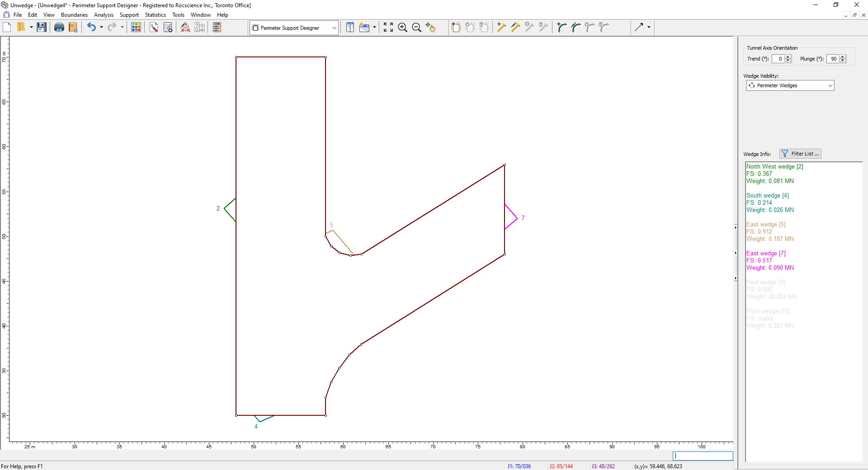
Task: Open a file using the folder icon
Action: pos(21,28)
